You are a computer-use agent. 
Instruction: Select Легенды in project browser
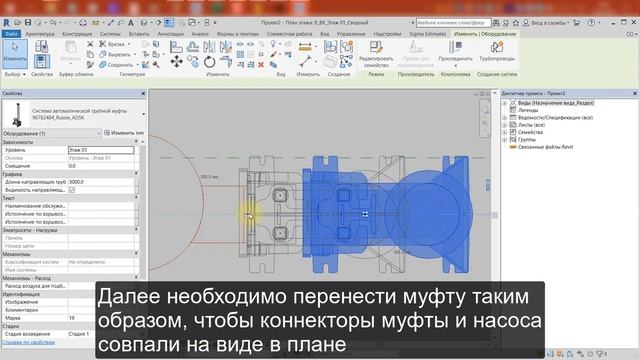point(528,110)
